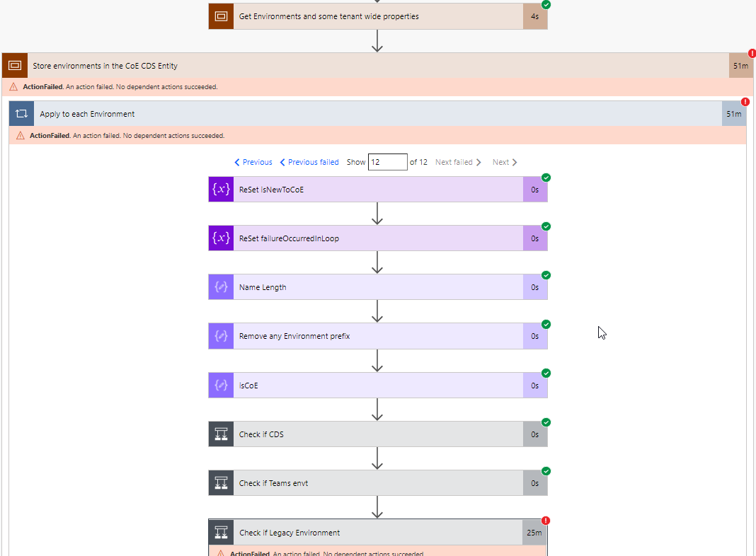756x556 pixels.
Task: Click the red failure indicator on Check if Legacy Environment
Action: [x=544, y=519]
